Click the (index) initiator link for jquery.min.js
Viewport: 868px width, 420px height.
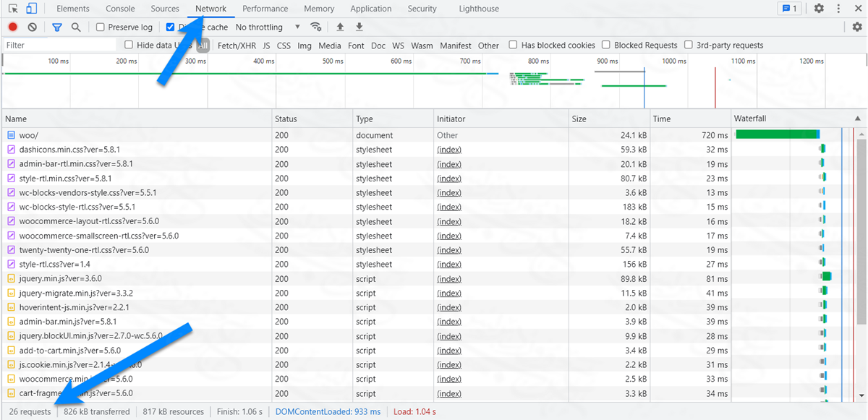click(449, 279)
